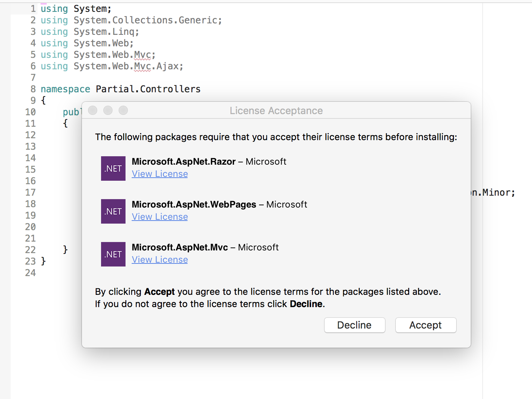The height and width of the screenshot is (399, 532).
Task: Click the 'n.Minor;' code fragment on line 17
Action: [493, 192]
